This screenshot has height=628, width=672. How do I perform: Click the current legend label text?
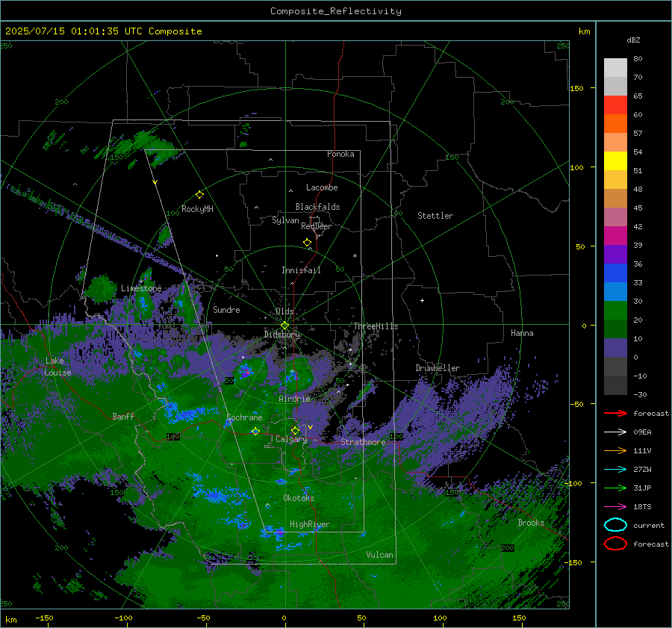coord(649,525)
